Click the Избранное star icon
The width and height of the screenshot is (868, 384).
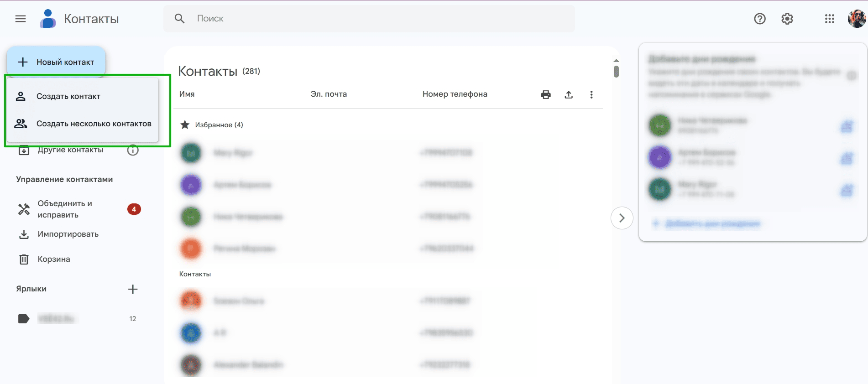(x=185, y=125)
